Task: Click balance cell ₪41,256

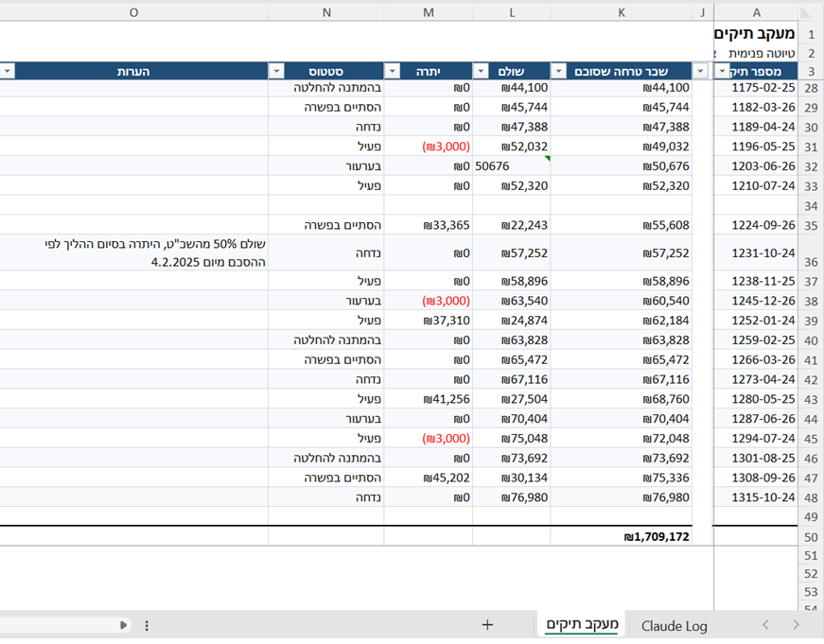Action: tap(429, 399)
